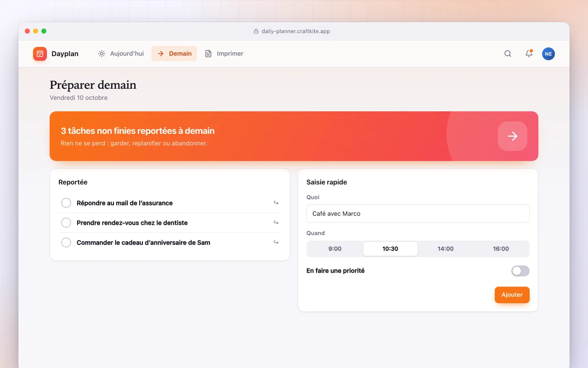
Task: Select the 16:00 time slot
Action: point(501,249)
